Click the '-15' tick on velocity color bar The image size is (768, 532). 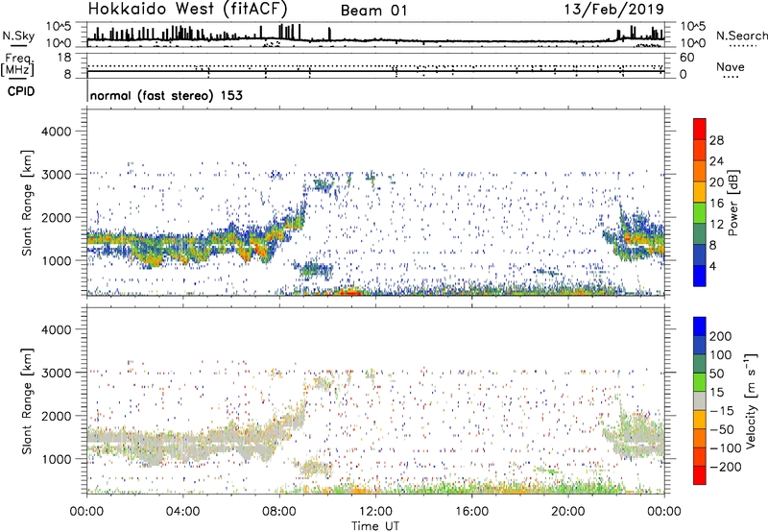[x=722, y=411]
